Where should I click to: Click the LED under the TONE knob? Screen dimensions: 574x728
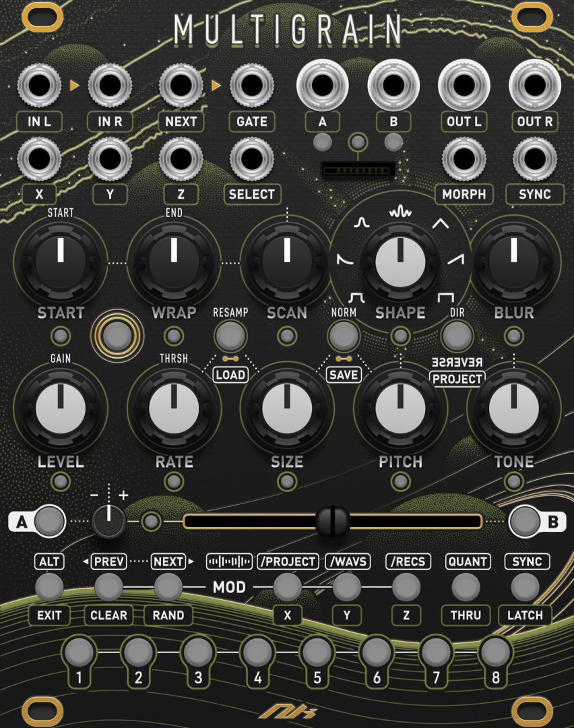(x=513, y=481)
